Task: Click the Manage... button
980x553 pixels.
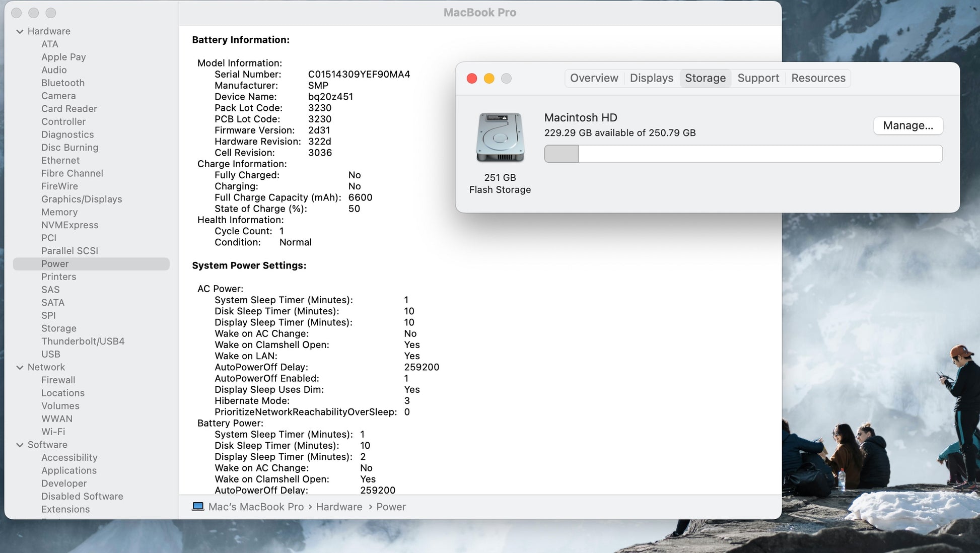Action: (908, 125)
